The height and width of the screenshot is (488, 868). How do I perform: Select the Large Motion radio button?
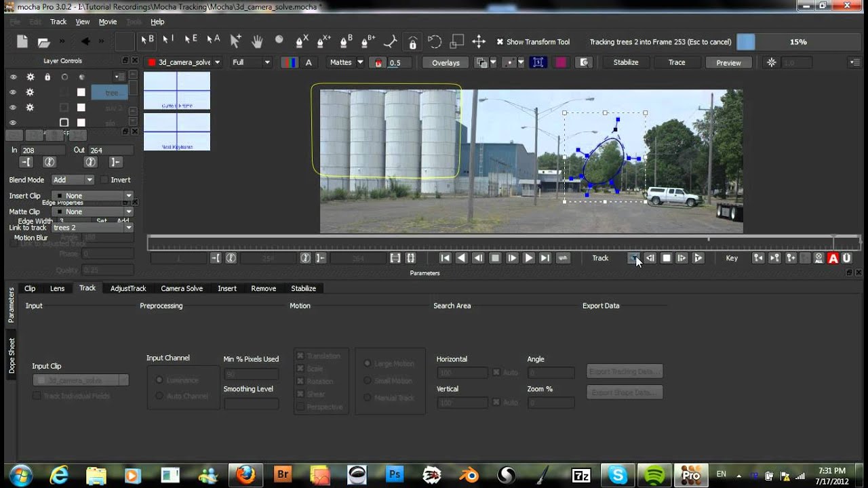pyautogui.click(x=368, y=363)
